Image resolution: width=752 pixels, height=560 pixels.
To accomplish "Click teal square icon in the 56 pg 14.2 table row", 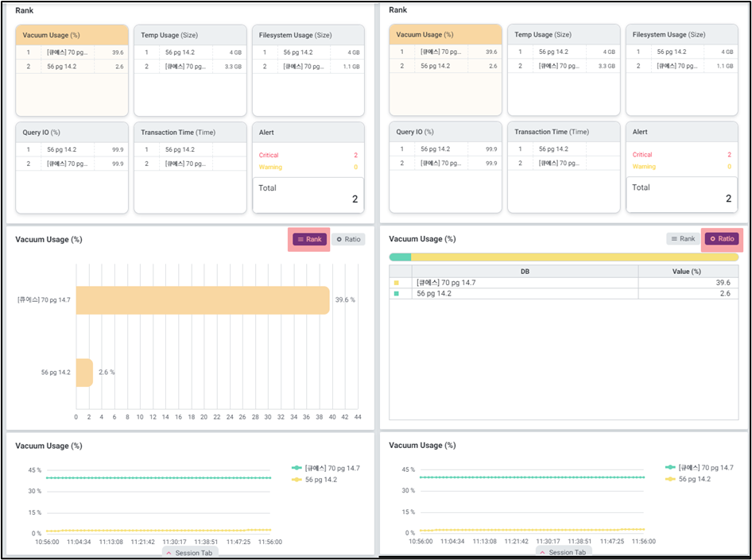I will (396, 294).
